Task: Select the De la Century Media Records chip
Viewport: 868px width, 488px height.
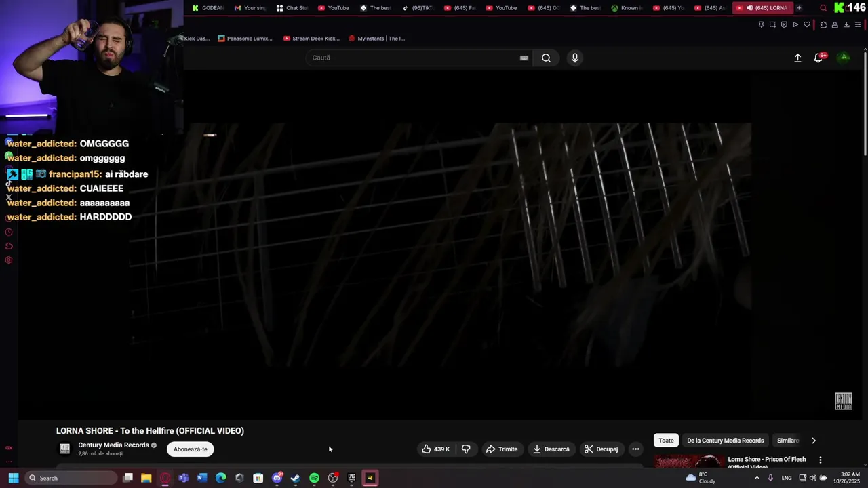Action: click(x=726, y=441)
